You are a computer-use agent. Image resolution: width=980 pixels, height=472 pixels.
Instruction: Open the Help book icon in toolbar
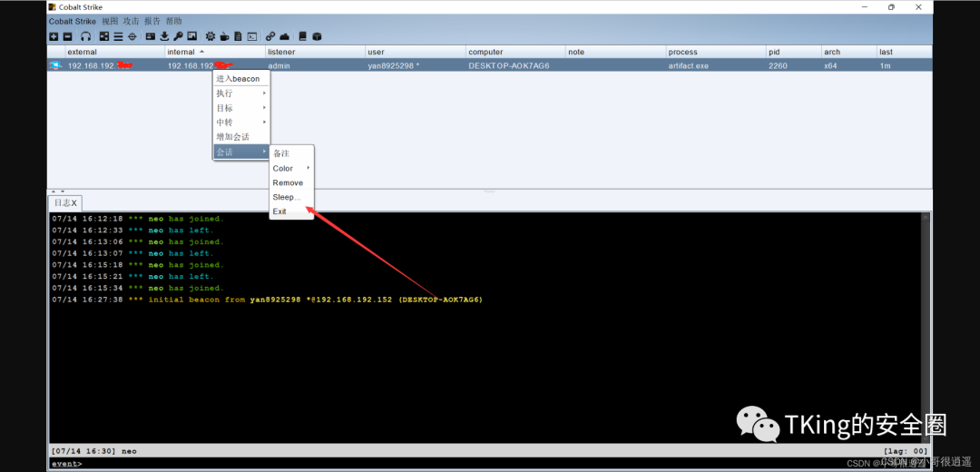click(303, 37)
